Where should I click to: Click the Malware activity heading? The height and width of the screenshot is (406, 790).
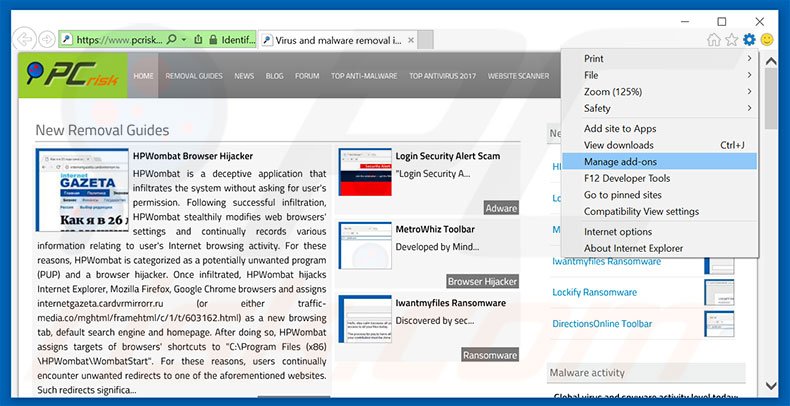point(587,373)
